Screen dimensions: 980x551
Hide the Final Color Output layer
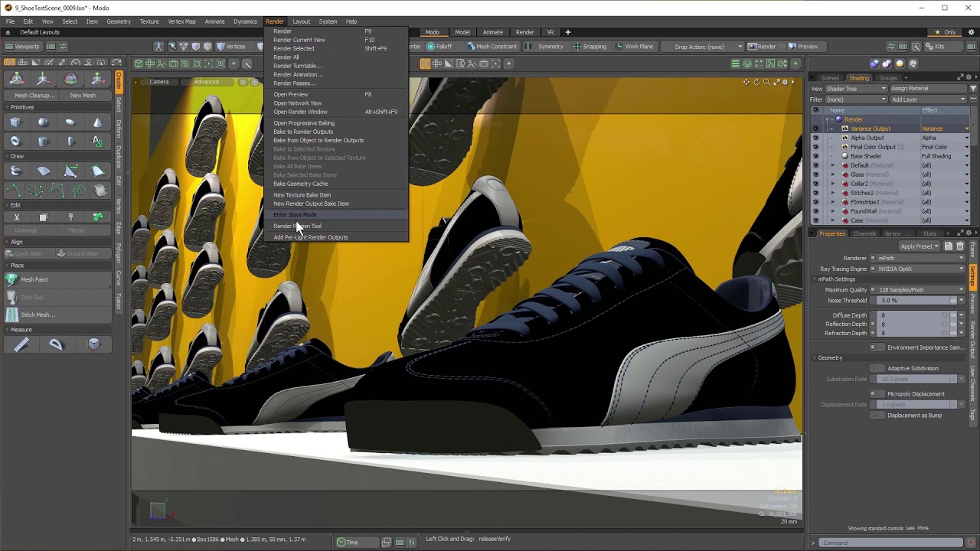point(815,147)
